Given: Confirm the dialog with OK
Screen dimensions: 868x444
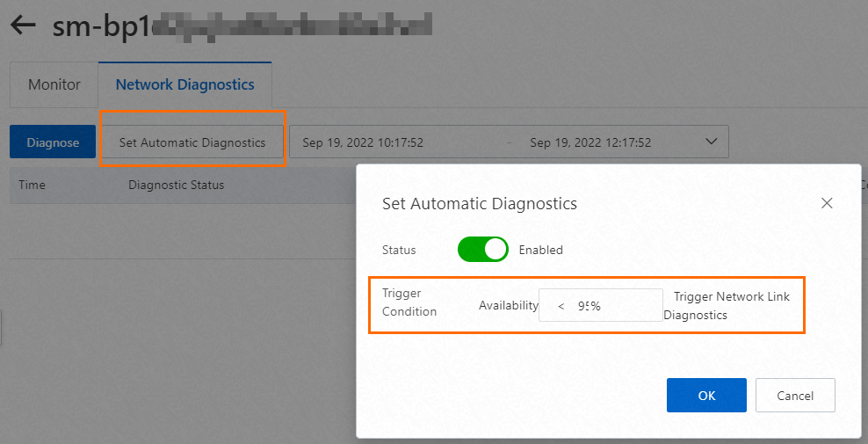Looking at the screenshot, I should click(x=706, y=396).
